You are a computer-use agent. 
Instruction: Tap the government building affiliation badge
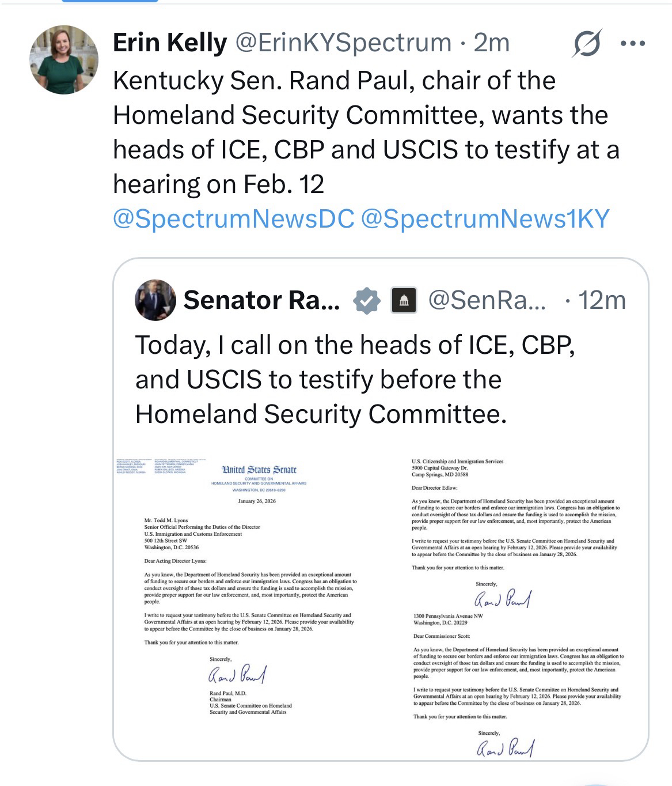click(x=404, y=300)
